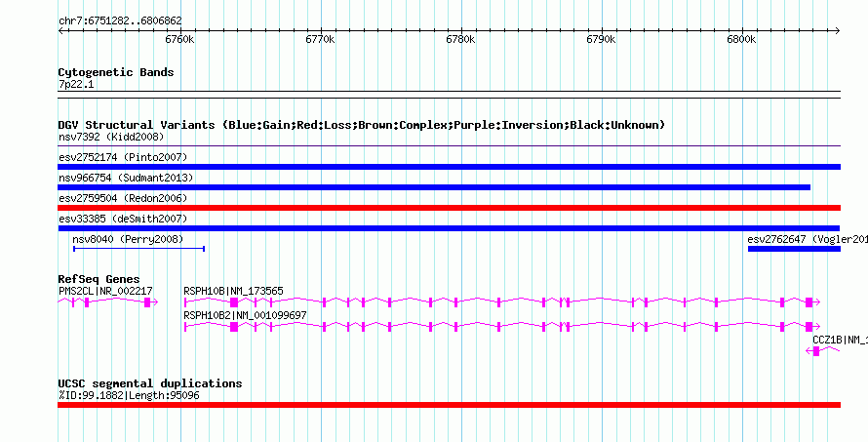Click the 6780k ruler tick label

pos(460,40)
